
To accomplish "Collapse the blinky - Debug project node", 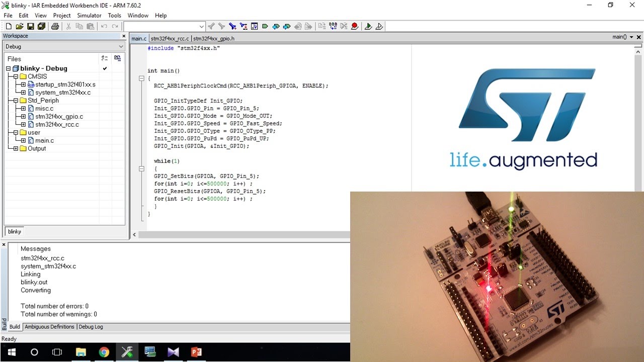I will point(8,68).
